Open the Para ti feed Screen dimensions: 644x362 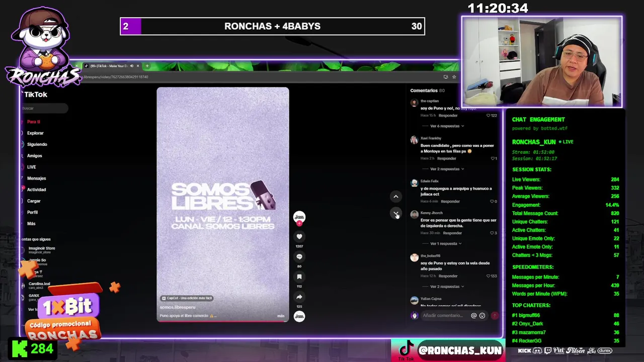coord(34,122)
